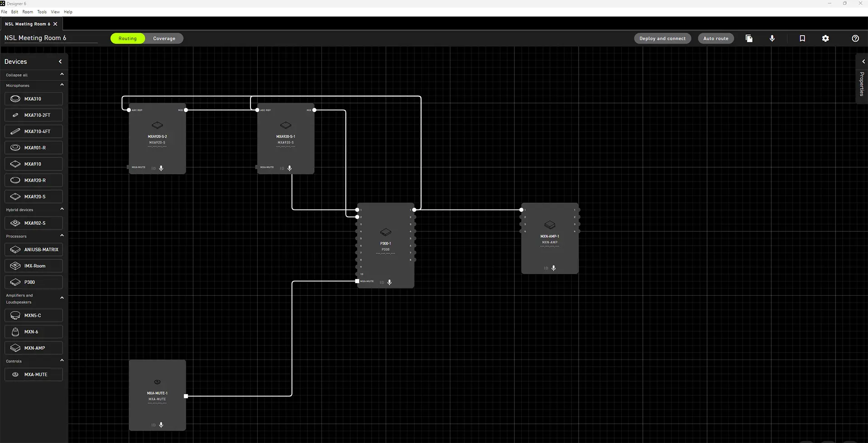This screenshot has width=868, height=443.
Task: Click the bookmark icon in top toolbar
Action: (802, 38)
